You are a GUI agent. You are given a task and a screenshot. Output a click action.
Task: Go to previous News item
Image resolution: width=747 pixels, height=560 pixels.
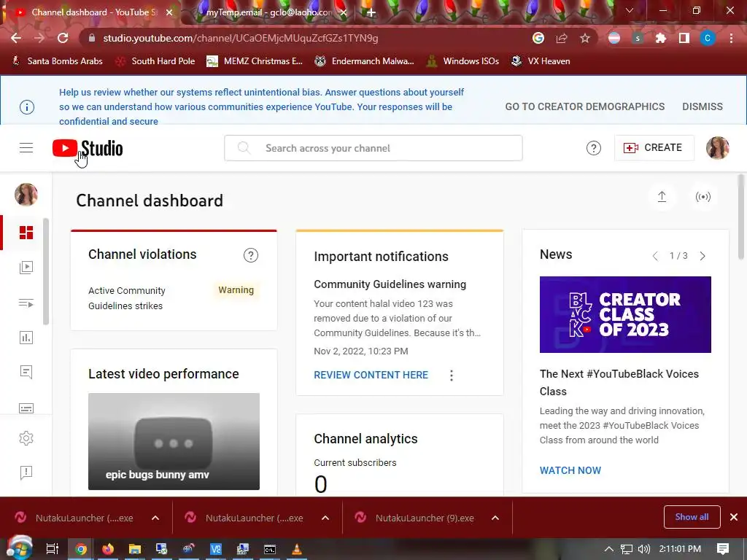656,256
